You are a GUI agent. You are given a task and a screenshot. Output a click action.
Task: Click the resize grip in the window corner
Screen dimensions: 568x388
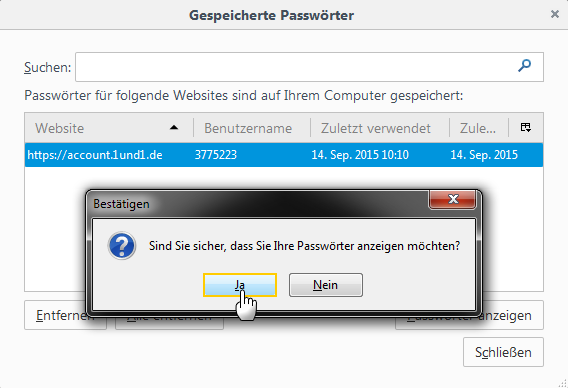(563, 383)
